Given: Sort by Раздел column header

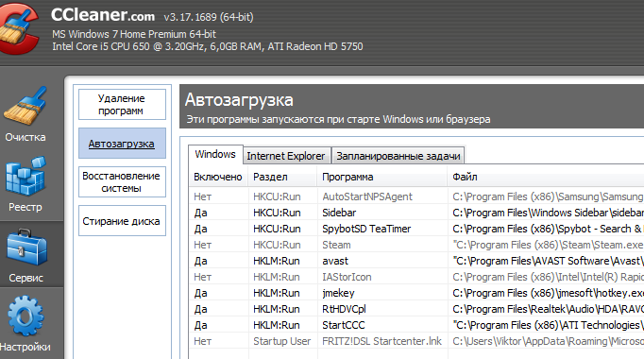Looking at the screenshot, I should point(282,177).
